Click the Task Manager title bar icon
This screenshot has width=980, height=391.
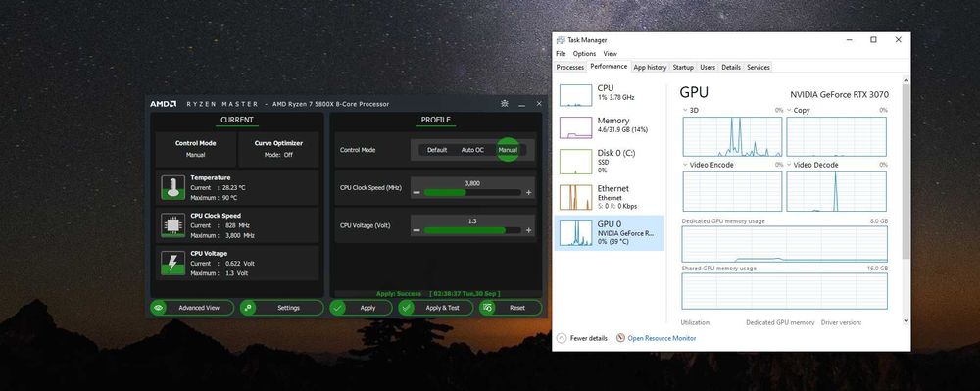click(562, 40)
